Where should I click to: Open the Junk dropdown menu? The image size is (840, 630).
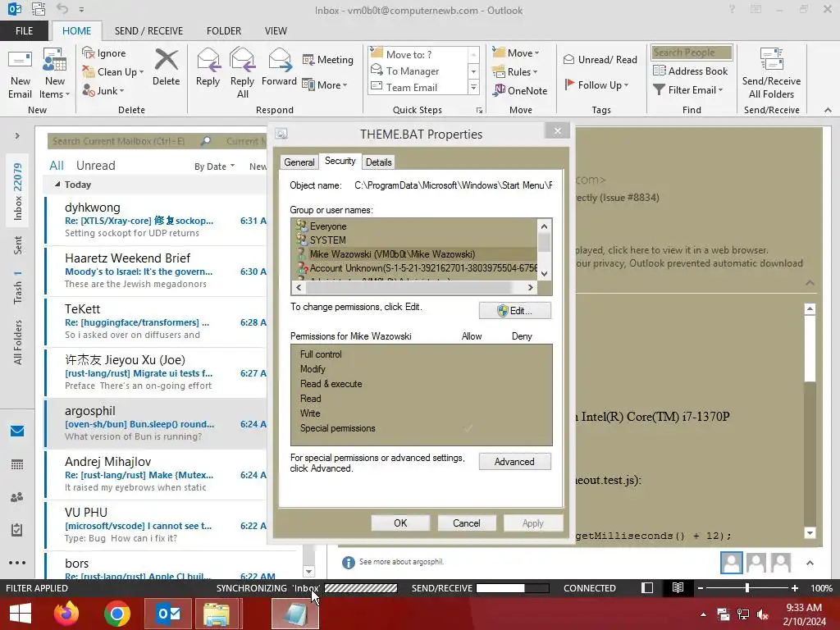121,91
